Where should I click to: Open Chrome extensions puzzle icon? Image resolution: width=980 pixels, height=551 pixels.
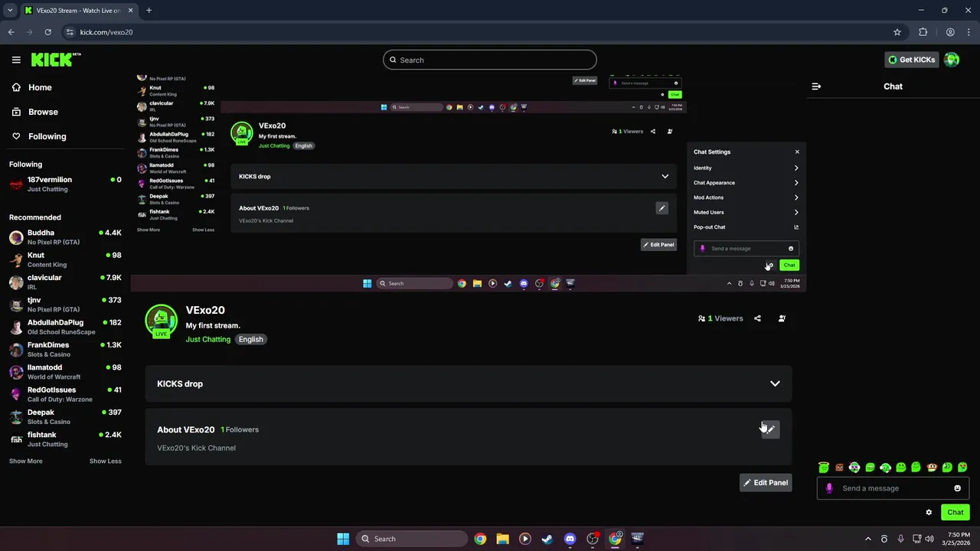pos(923,32)
